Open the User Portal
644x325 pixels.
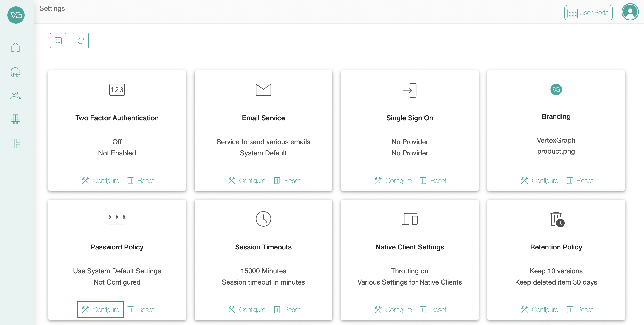click(x=588, y=13)
